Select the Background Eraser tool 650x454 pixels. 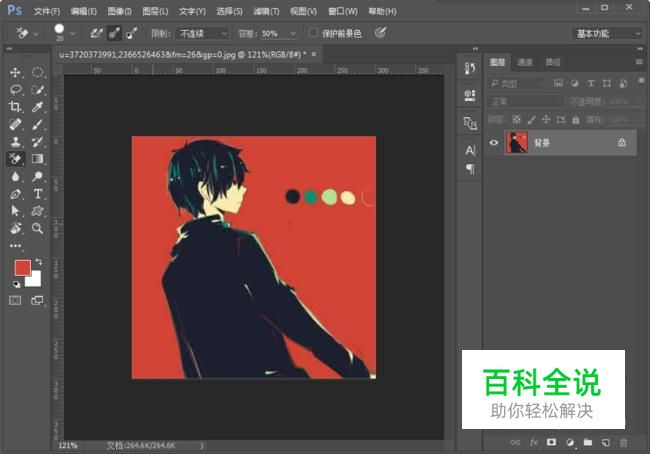pyautogui.click(x=15, y=159)
